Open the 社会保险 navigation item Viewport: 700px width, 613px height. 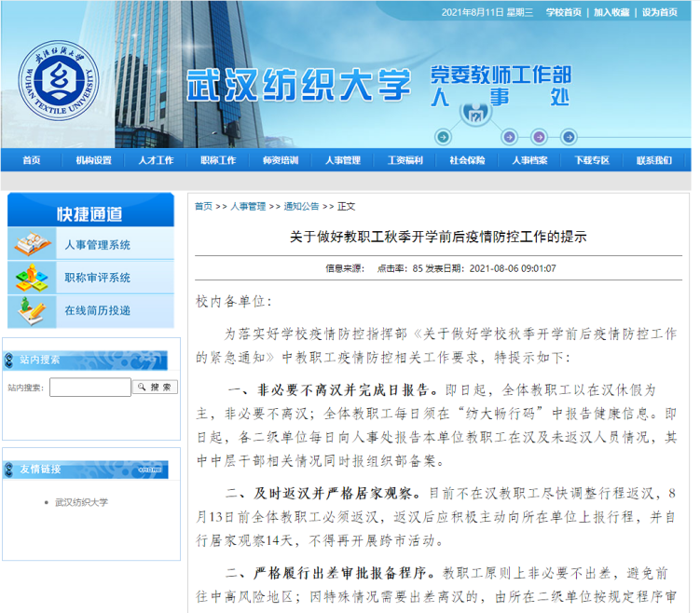(467, 160)
